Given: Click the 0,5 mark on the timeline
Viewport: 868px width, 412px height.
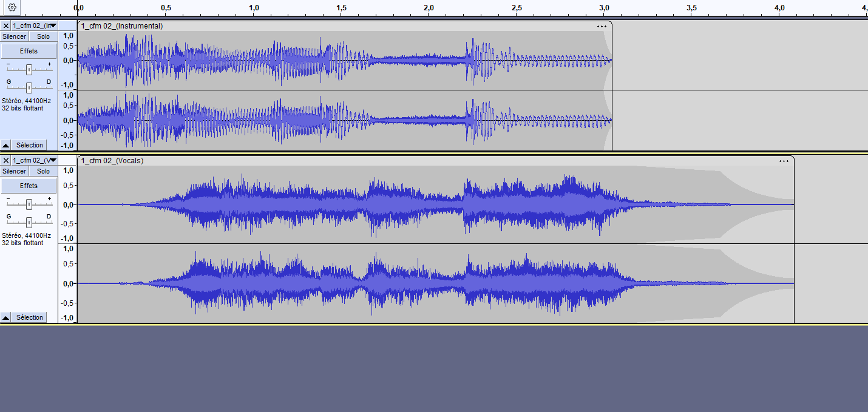Looking at the screenshot, I should (166, 8).
